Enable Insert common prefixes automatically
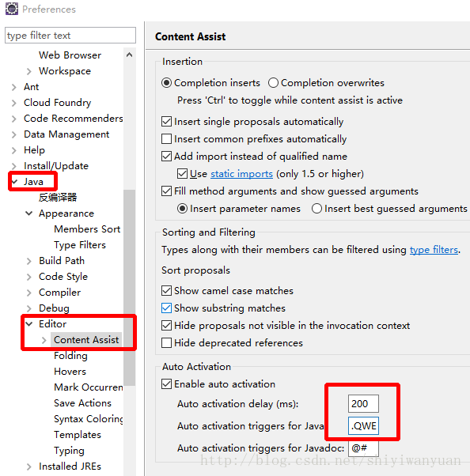 pyautogui.click(x=166, y=139)
